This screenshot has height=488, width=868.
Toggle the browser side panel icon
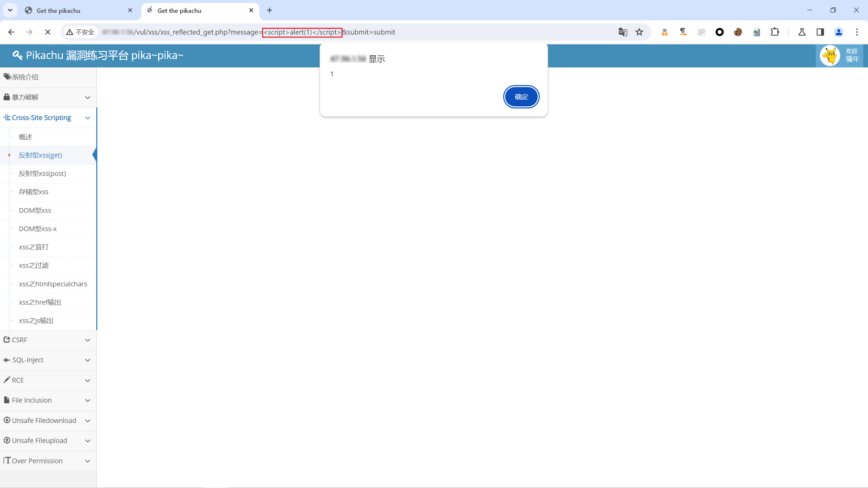[821, 32]
